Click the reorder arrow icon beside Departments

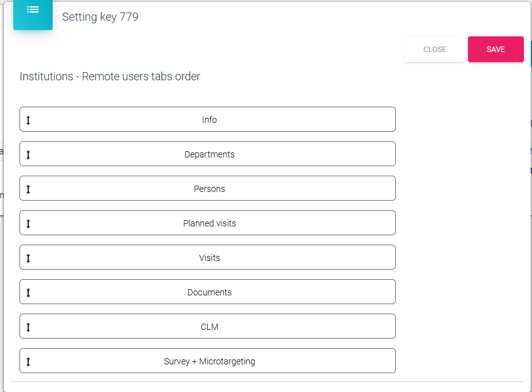pyautogui.click(x=28, y=154)
